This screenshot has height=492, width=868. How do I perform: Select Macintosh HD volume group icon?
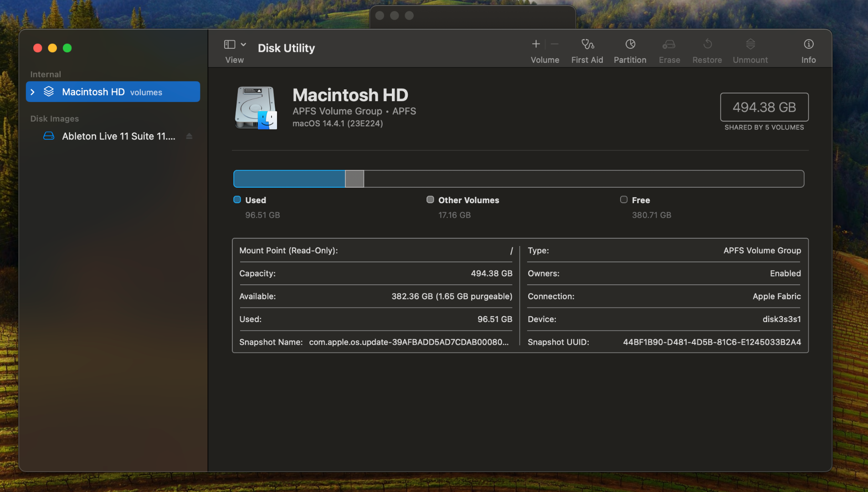pyautogui.click(x=49, y=92)
